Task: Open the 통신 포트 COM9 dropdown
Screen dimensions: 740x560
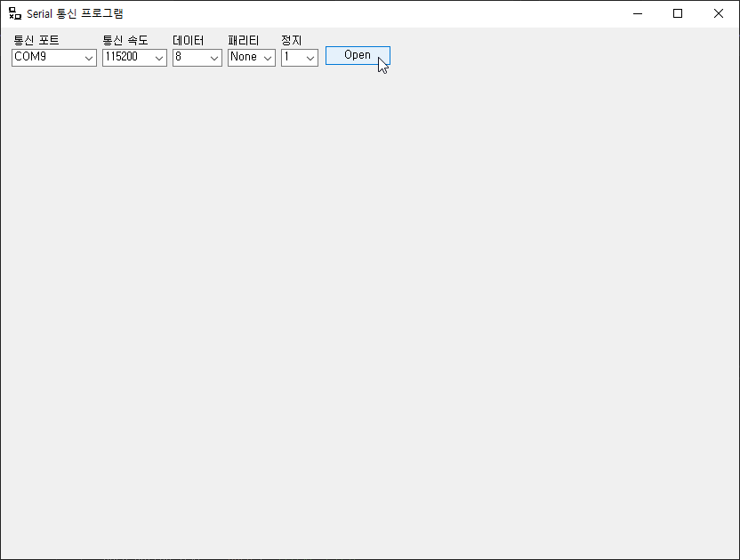Action: [54, 58]
